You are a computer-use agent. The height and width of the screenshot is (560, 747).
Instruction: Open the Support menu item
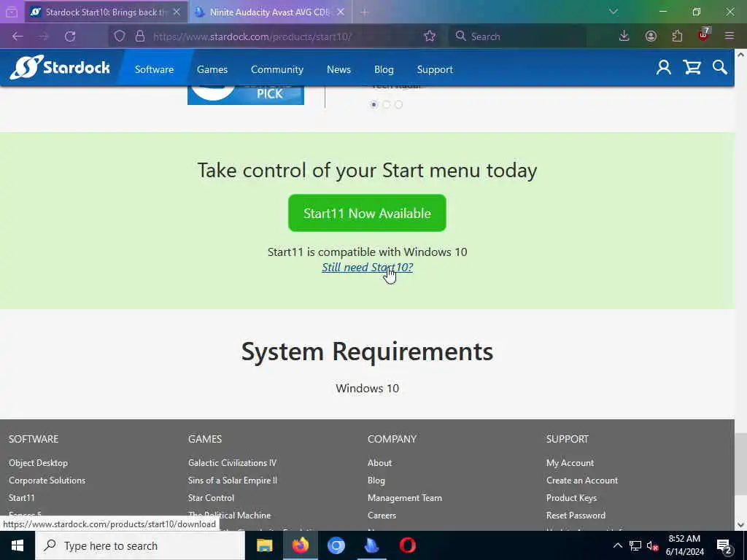435,69
